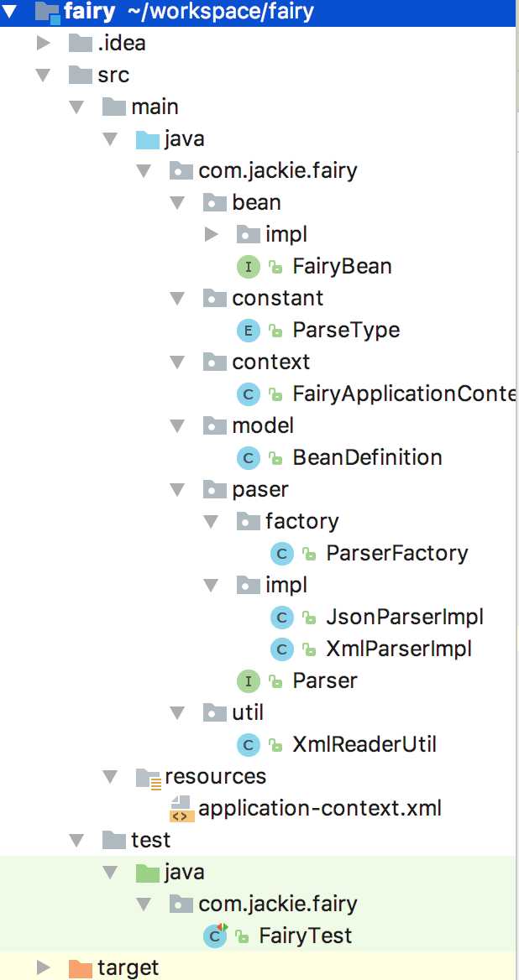Click the application-context.xml file icon
This screenshot has width=519, height=980.
click(x=182, y=808)
